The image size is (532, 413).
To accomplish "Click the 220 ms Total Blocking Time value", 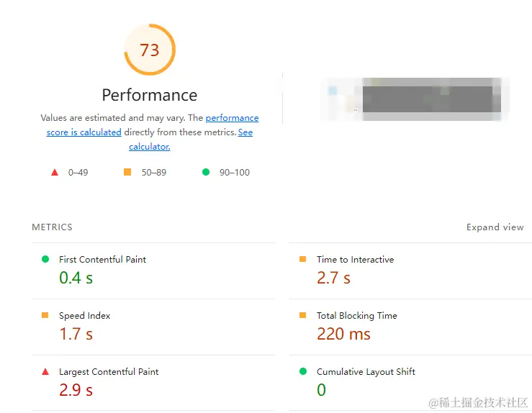I will coord(343,334).
